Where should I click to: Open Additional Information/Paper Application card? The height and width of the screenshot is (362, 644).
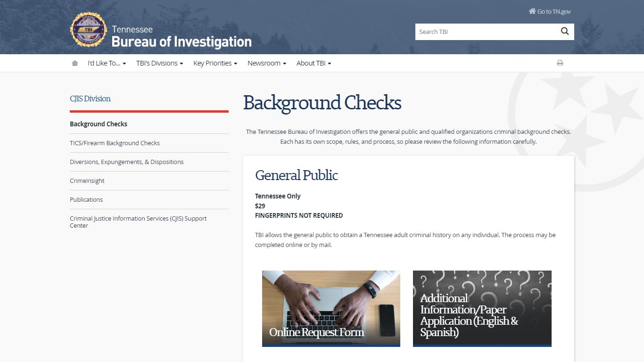coord(482,308)
